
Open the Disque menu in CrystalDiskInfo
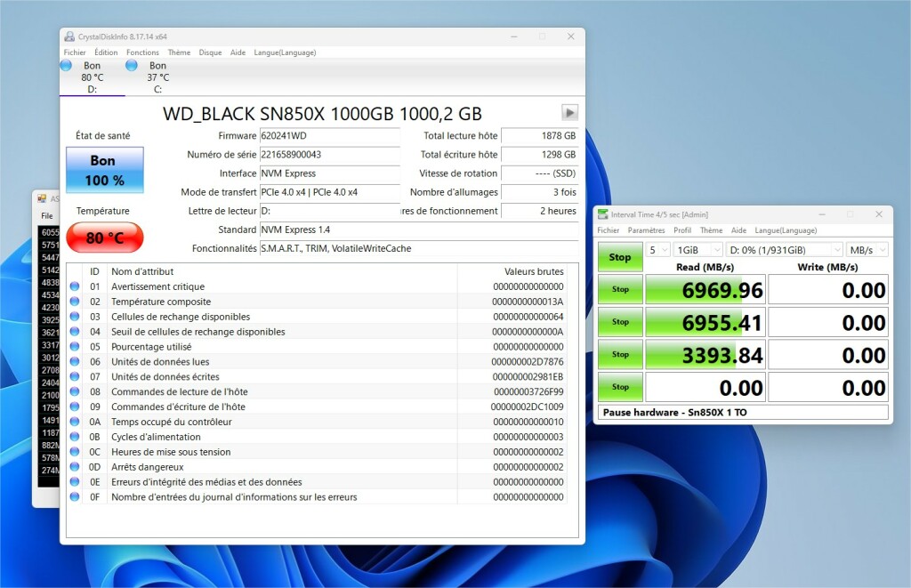[210, 52]
